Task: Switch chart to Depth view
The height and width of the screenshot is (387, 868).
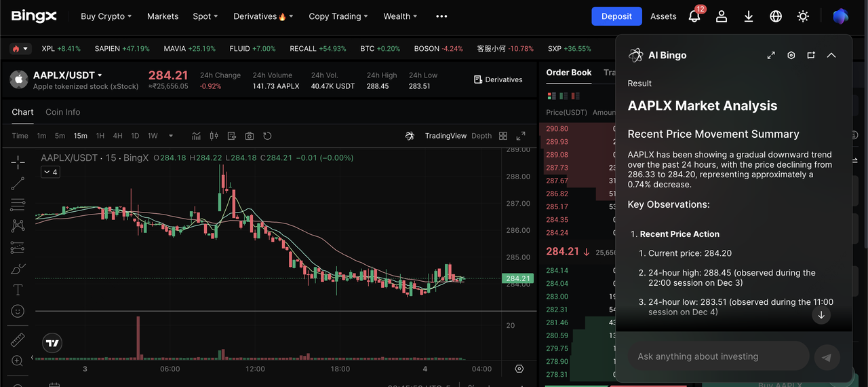Action: coord(481,136)
